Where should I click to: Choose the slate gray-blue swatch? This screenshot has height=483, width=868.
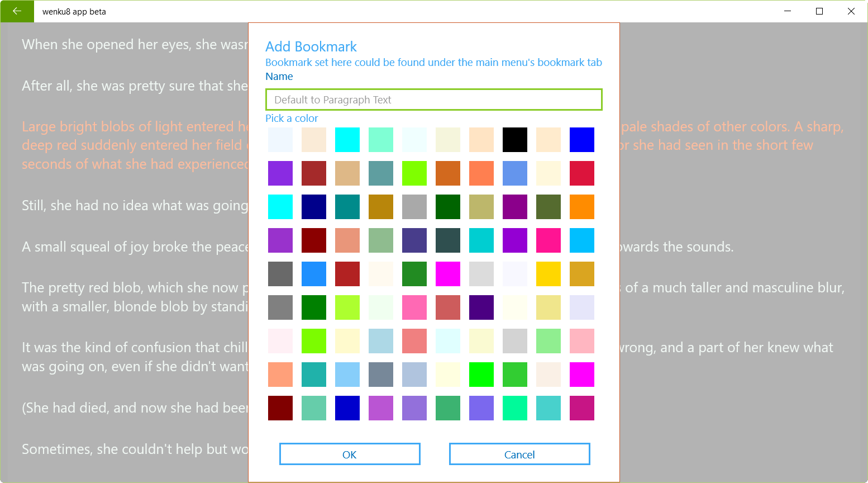tap(380, 375)
